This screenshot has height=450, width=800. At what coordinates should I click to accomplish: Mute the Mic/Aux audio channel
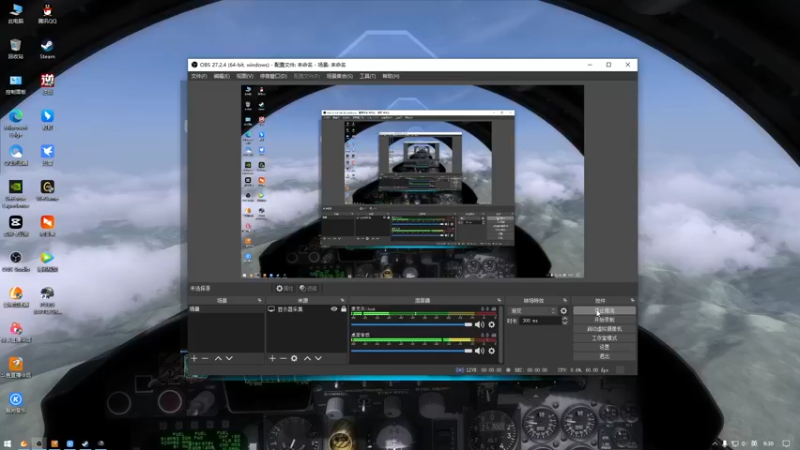coord(480,324)
